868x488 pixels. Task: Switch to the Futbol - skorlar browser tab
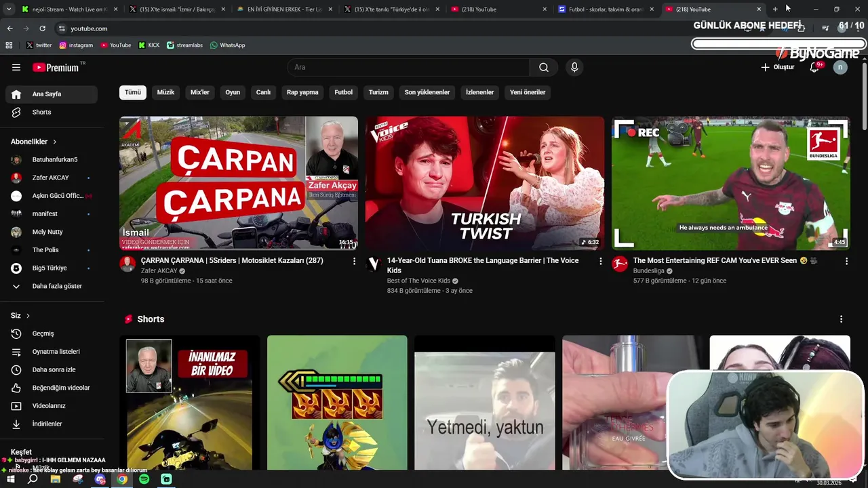pyautogui.click(x=606, y=9)
